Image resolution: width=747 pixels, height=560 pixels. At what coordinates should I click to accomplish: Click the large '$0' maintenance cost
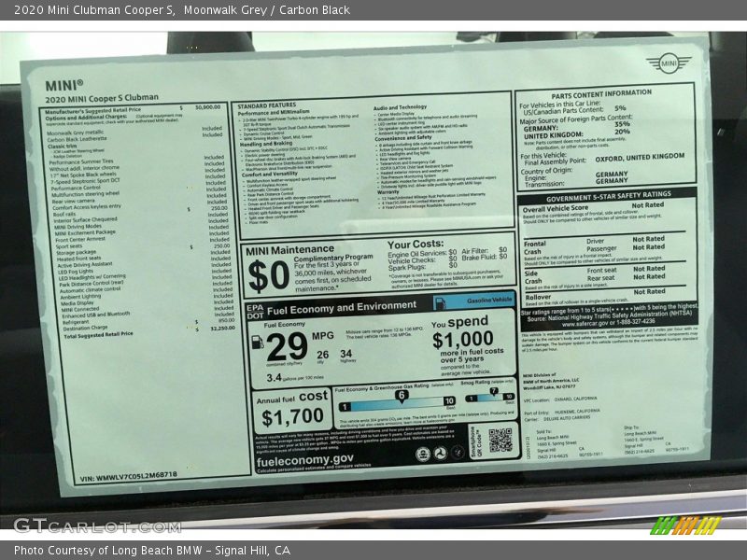269,276
